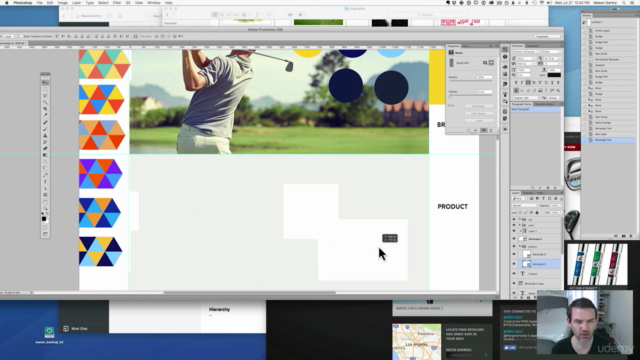Hide the Product text layer
The image size is (640, 360).
coord(514,273)
